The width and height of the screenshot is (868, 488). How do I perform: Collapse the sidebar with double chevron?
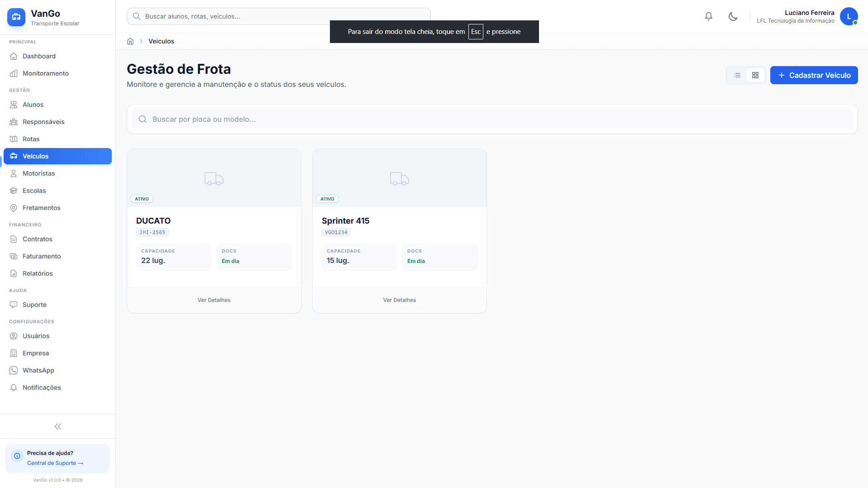pyautogui.click(x=57, y=426)
